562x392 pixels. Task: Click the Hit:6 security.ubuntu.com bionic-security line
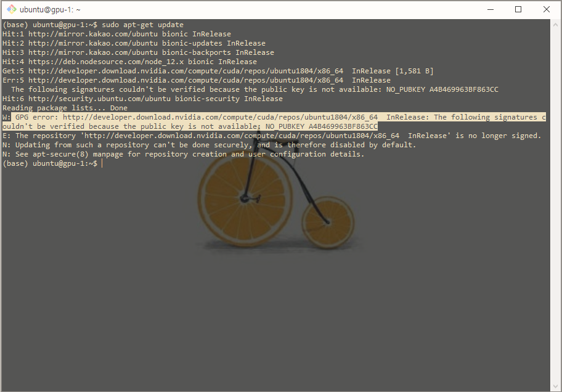[142, 99]
